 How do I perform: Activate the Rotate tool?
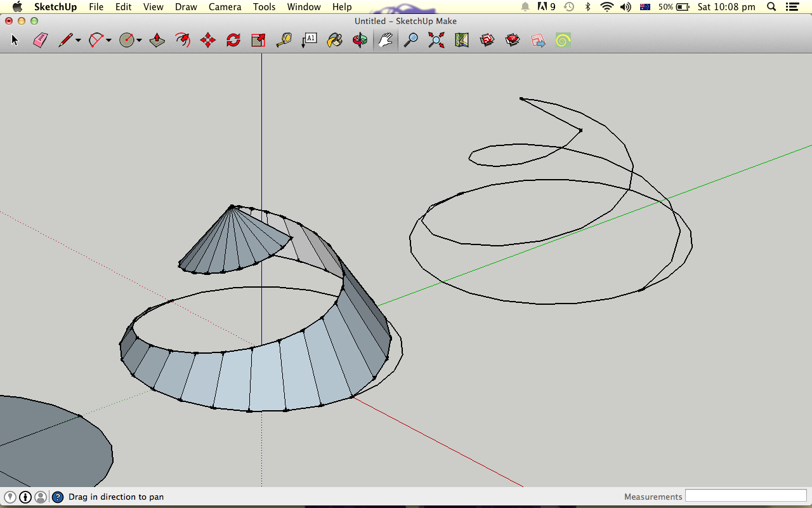pos(233,41)
